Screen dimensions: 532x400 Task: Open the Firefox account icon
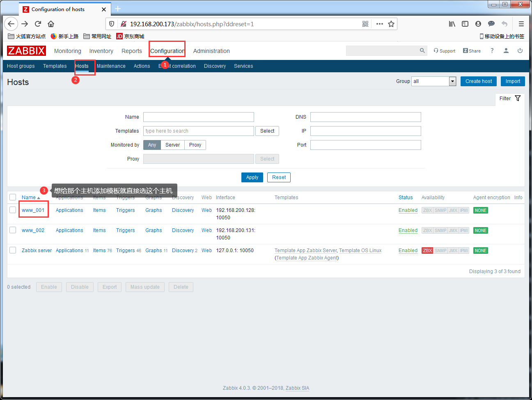pos(478,24)
